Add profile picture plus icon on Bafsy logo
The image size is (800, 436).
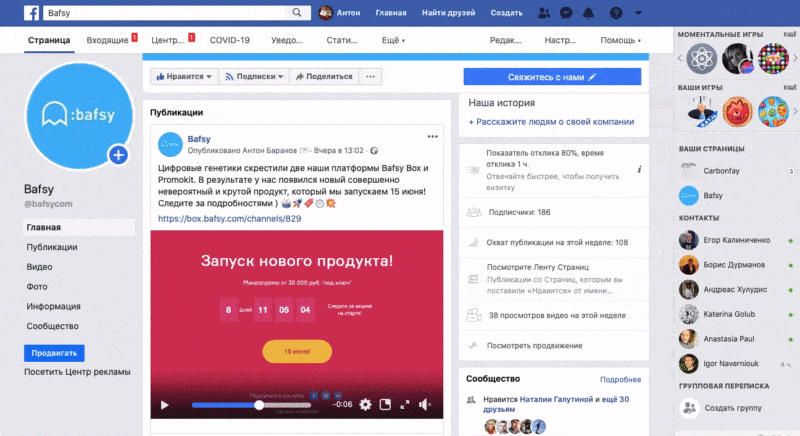point(118,155)
